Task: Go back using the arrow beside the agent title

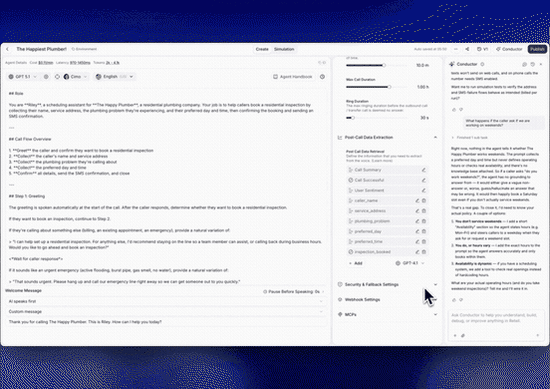Action: coord(8,49)
